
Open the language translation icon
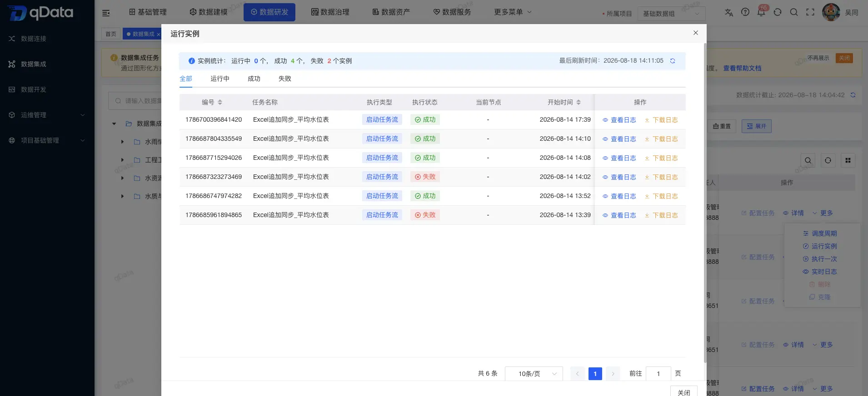729,12
